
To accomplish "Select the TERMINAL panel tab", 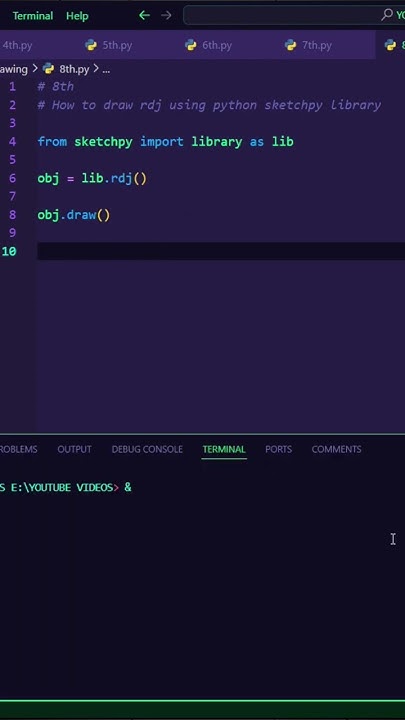I will point(224,449).
